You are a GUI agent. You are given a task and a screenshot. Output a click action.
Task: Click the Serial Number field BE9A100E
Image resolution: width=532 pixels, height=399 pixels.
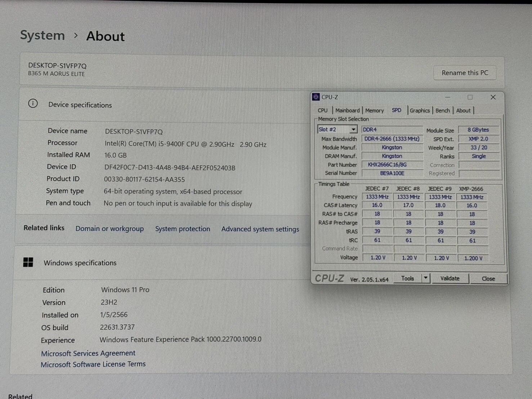coord(392,173)
